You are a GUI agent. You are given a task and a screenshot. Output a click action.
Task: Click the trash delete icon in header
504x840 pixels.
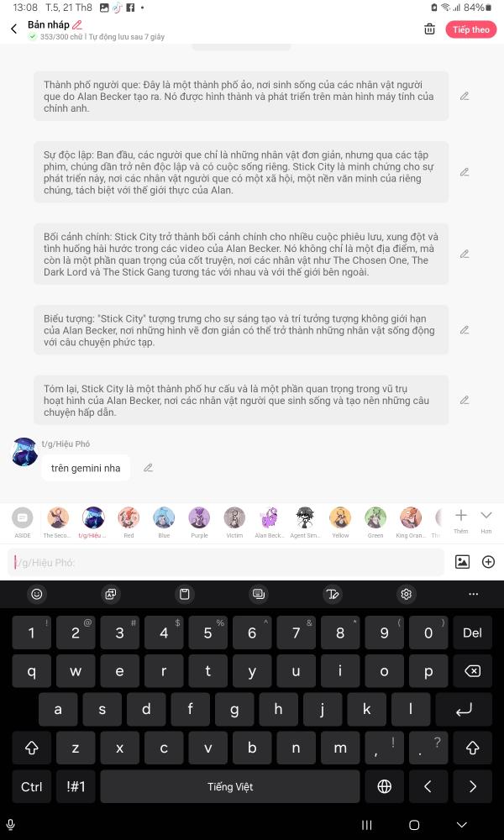(429, 29)
